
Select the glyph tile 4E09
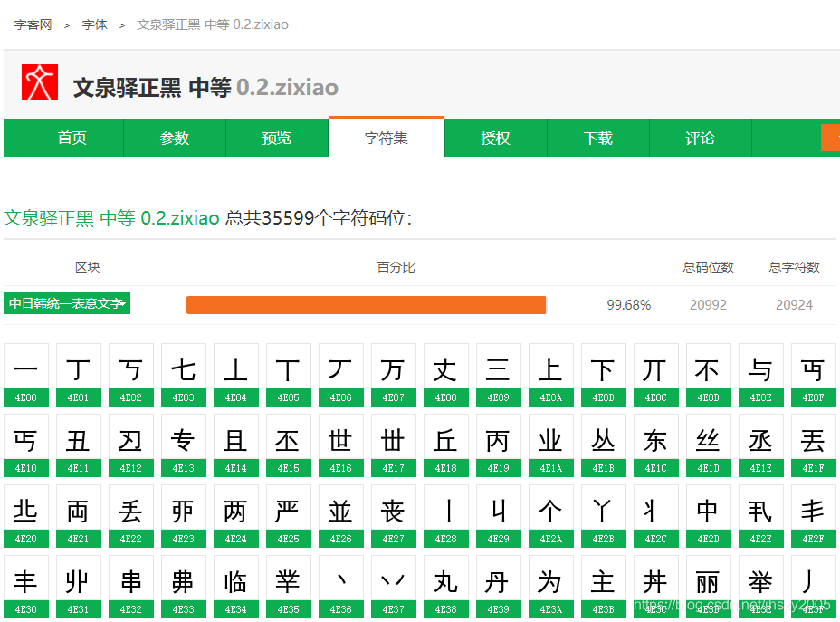[498, 375]
